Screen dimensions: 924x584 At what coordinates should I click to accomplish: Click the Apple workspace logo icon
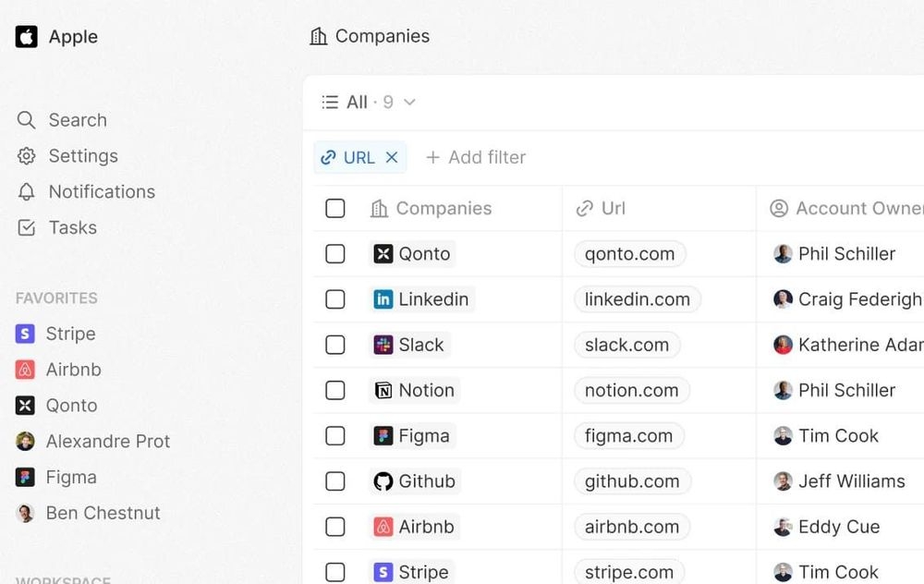tap(27, 37)
